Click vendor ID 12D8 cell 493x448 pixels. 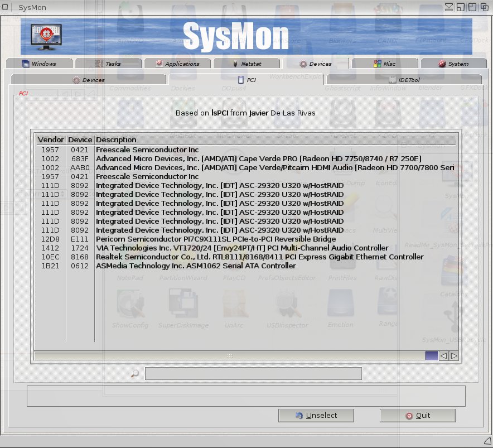tap(50, 239)
